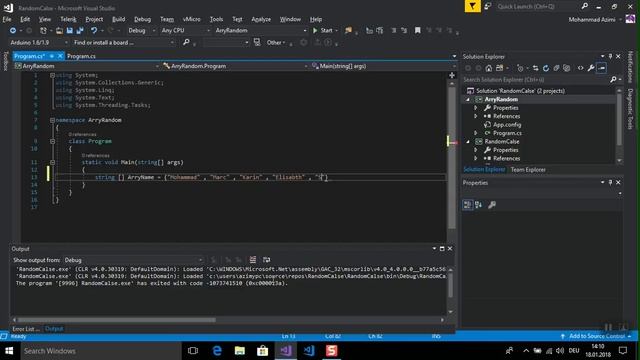Open the AnyRandom.Program class navigation dropdown
Viewport: 640px width, 360px height.
235,66
